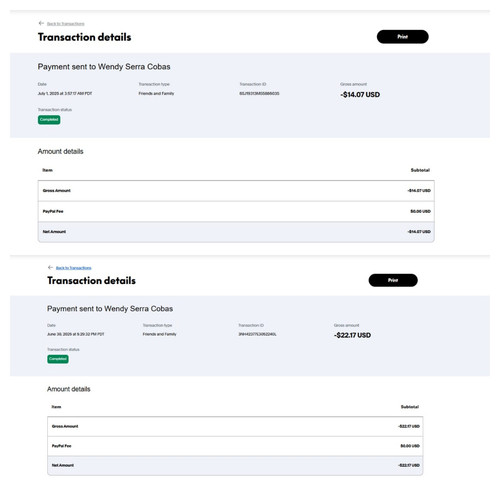Select the PayPal Fee row in first table
500x500 pixels.
(x=236, y=211)
